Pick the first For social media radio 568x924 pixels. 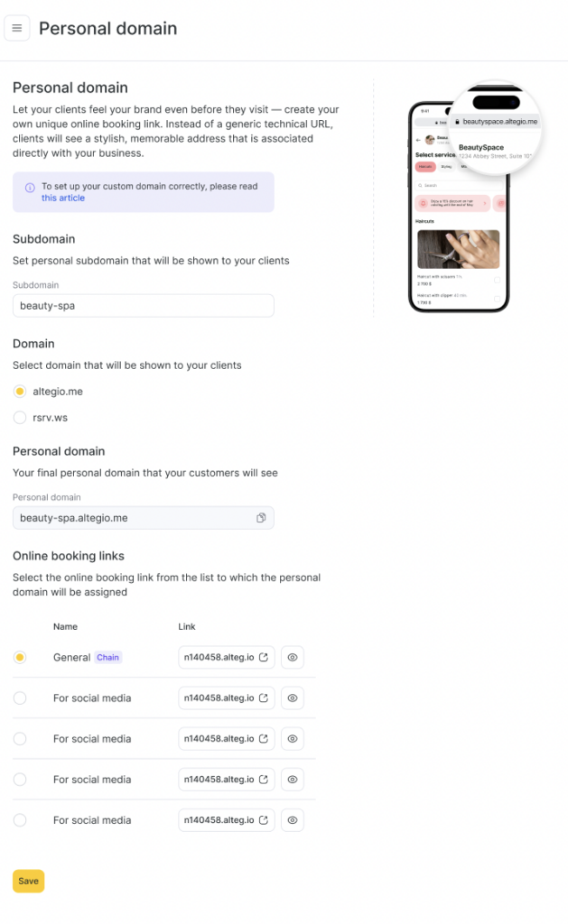click(x=20, y=698)
